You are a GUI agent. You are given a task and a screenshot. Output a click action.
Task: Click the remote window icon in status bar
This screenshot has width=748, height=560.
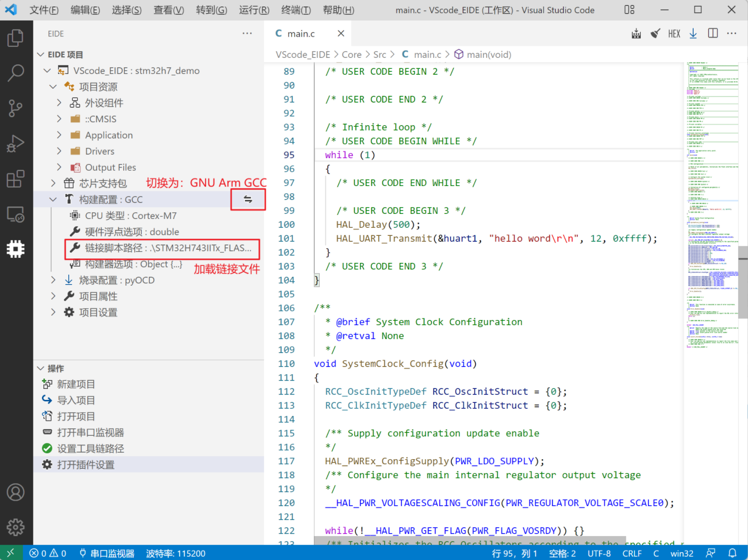(11, 553)
